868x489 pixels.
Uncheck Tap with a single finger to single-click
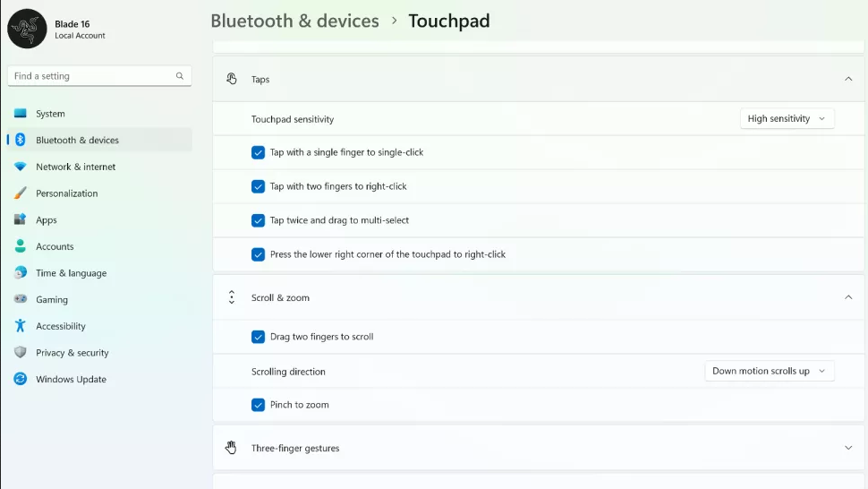(x=258, y=152)
